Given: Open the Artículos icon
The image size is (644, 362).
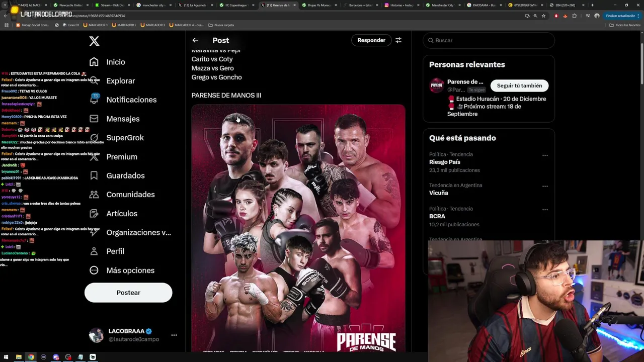Looking at the screenshot, I should tap(94, 214).
